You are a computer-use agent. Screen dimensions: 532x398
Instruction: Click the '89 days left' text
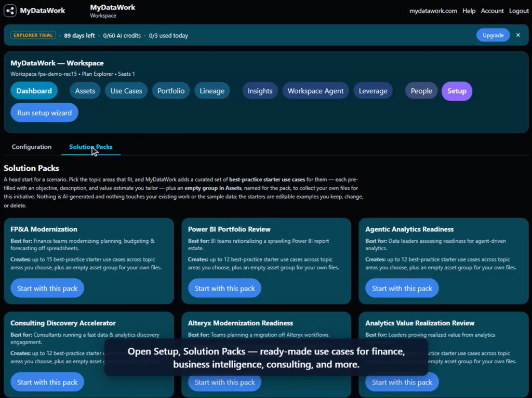tap(79, 36)
